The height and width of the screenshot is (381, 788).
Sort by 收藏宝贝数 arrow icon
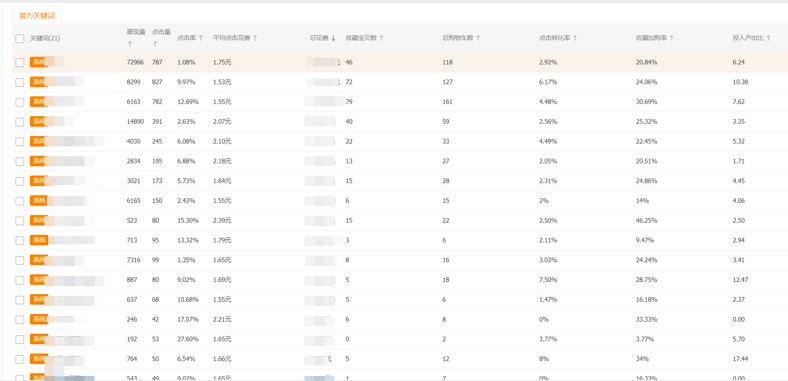point(381,38)
